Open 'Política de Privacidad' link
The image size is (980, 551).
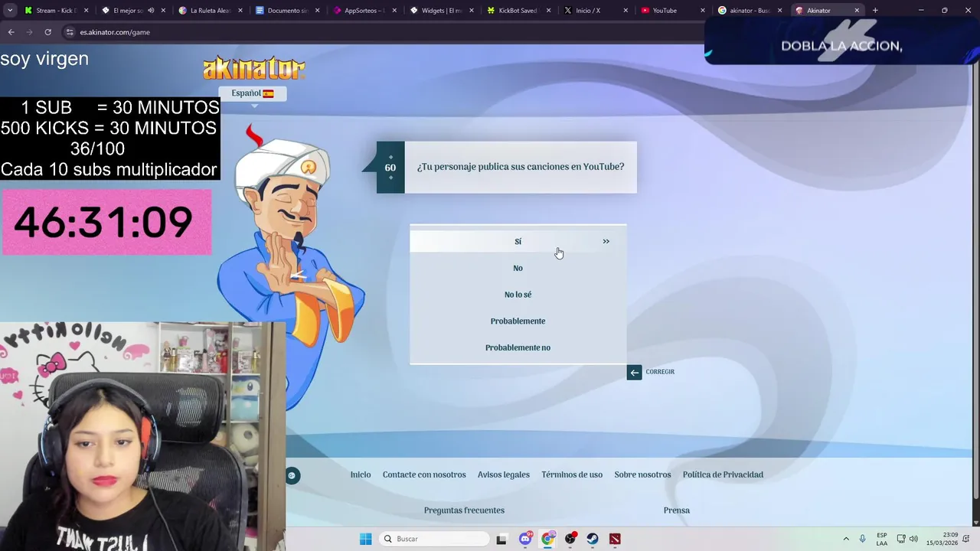tap(723, 474)
